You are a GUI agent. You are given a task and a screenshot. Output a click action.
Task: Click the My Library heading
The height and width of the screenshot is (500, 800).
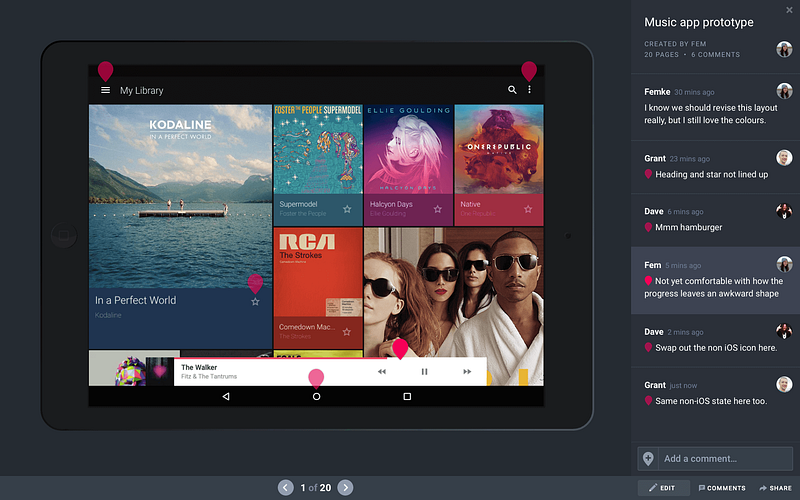(x=141, y=90)
